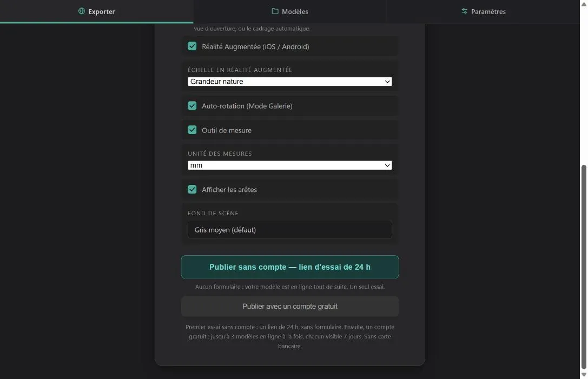Click Publier sans compte — lien d'essai de 24 h

290,267
